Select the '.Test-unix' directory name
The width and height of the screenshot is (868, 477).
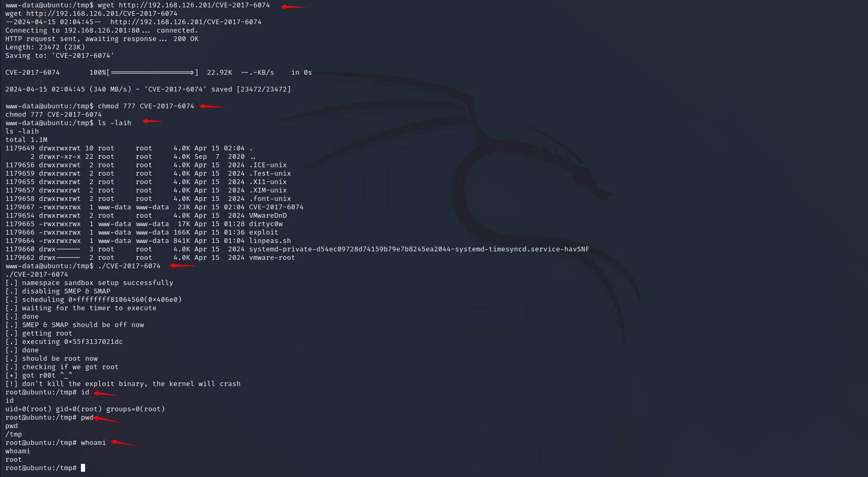270,174
